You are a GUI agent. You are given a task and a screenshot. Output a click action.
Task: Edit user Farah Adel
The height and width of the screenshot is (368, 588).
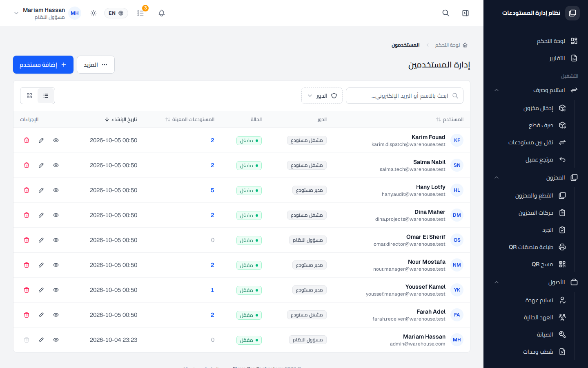(41, 315)
